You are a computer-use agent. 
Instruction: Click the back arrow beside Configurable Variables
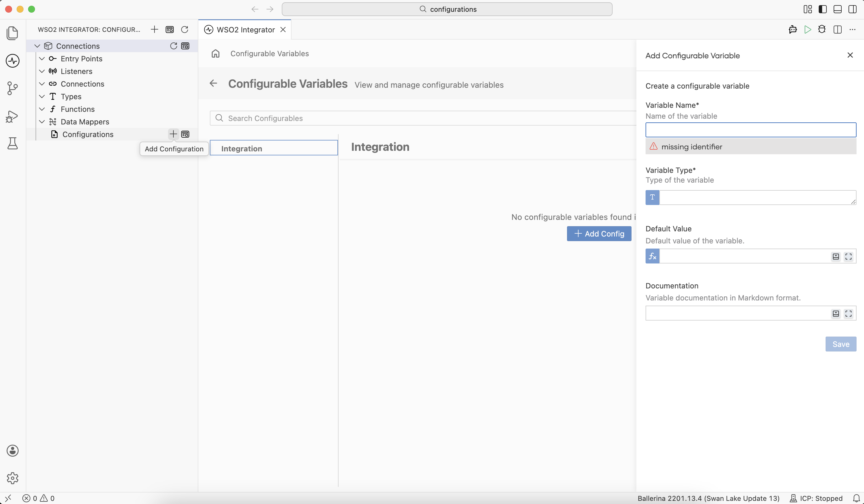(x=213, y=83)
